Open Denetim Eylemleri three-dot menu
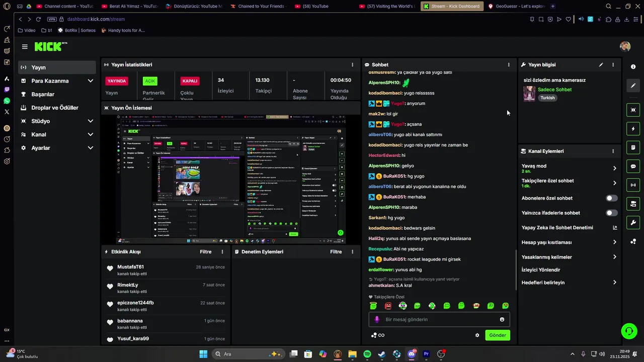Image resolution: width=644 pixels, height=362 pixels. click(x=352, y=252)
